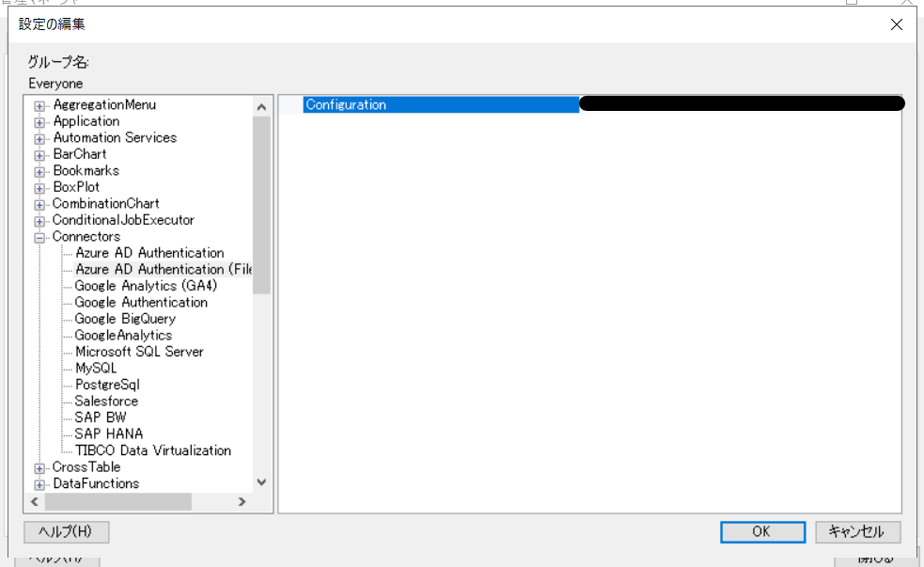Viewport: 924px width, 567px height.
Task: Expand the Automation Services node
Action: click(x=39, y=139)
